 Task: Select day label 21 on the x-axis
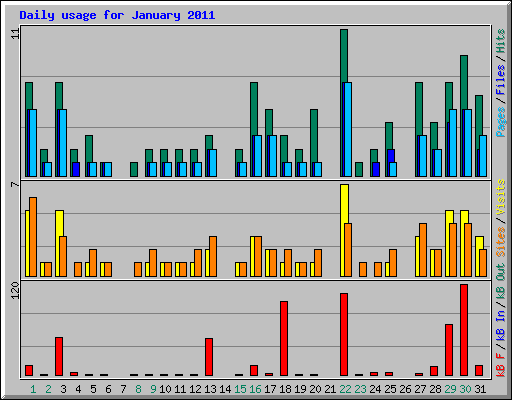(330, 389)
